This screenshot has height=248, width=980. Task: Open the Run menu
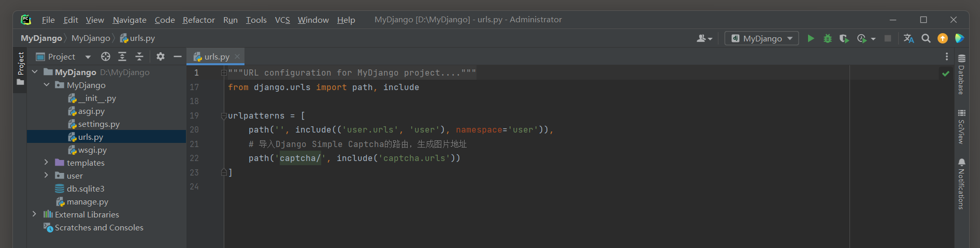[x=230, y=20]
